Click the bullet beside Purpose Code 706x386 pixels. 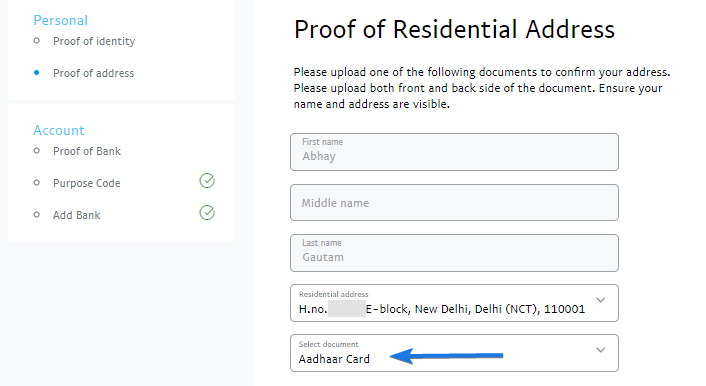coord(36,183)
